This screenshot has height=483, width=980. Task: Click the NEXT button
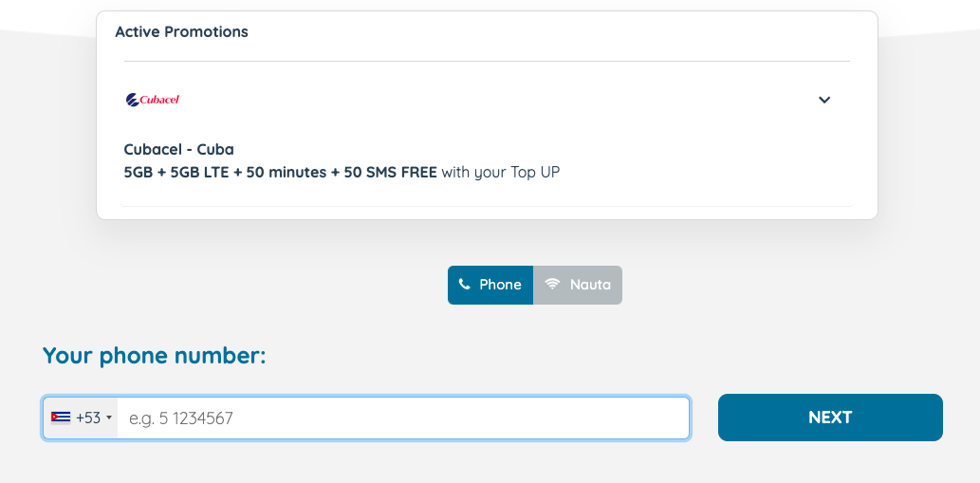830,418
